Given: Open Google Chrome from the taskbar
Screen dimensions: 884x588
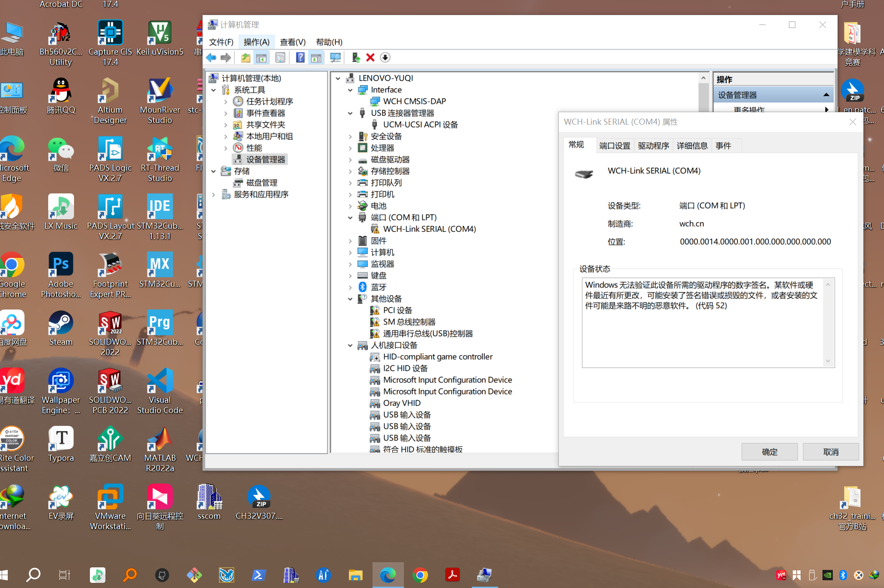Looking at the screenshot, I should [420, 575].
